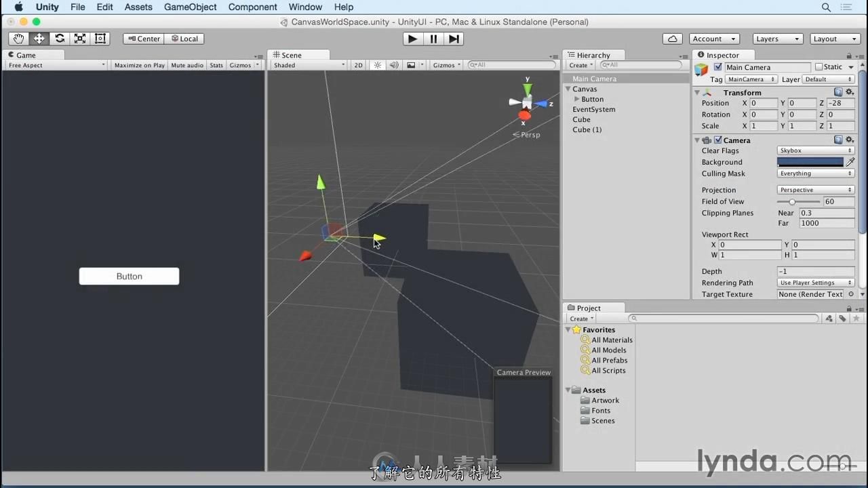The height and width of the screenshot is (488, 868).
Task: Click Project Create button
Action: pyautogui.click(x=581, y=319)
